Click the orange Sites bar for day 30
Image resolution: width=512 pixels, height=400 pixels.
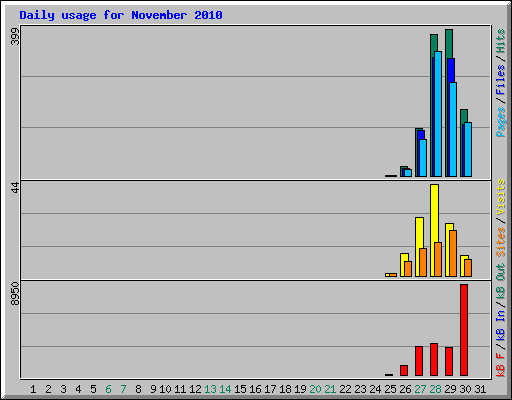tap(468, 268)
